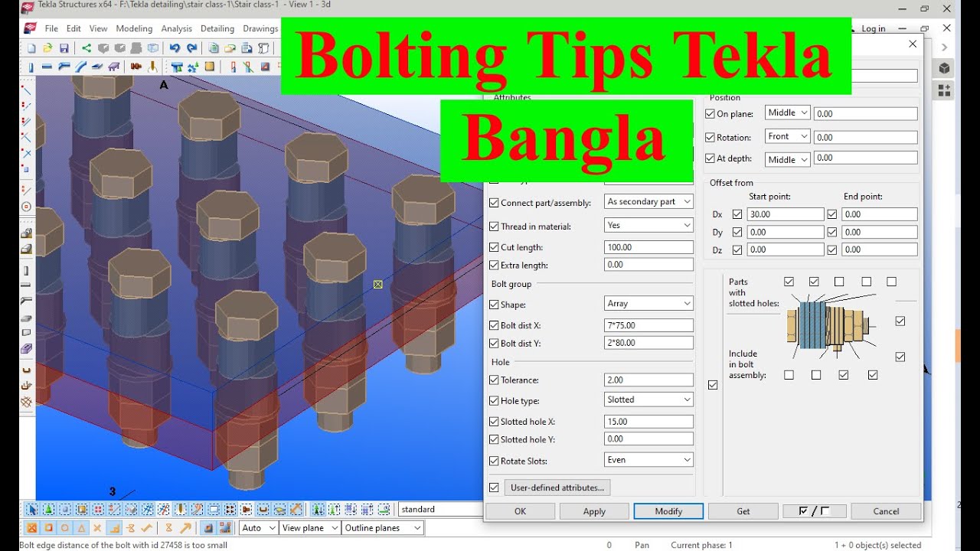Open the Analysis menu
The image size is (980, 551).
pos(177,28)
